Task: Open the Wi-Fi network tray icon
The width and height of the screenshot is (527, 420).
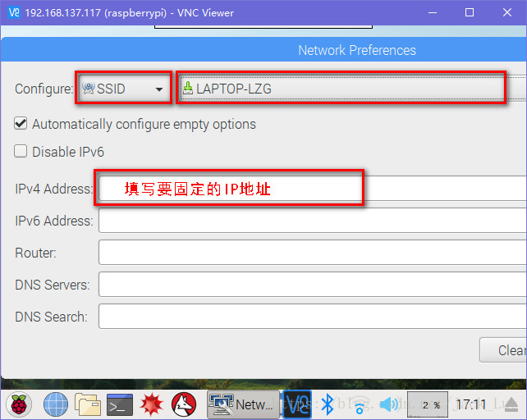Action: (360, 405)
